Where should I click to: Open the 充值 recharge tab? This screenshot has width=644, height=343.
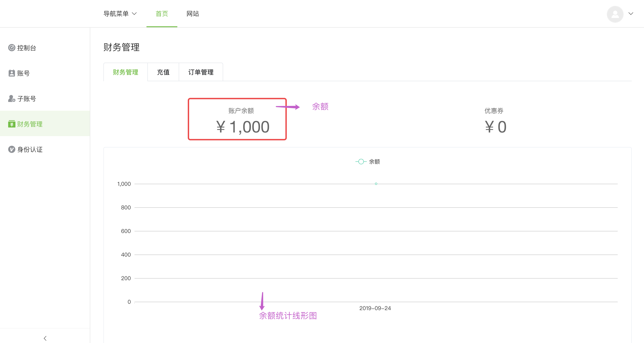[163, 72]
